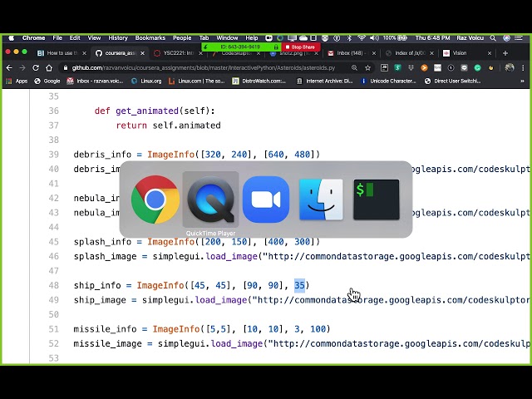Click line number 48 in the code
Viewport: 532px width, 399px height.
[x=53, y=285]
